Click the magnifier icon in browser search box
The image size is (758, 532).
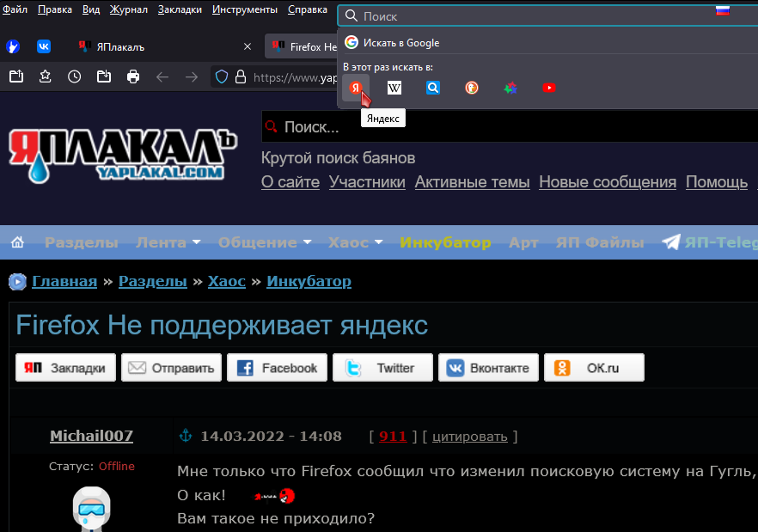pos(351,16)
